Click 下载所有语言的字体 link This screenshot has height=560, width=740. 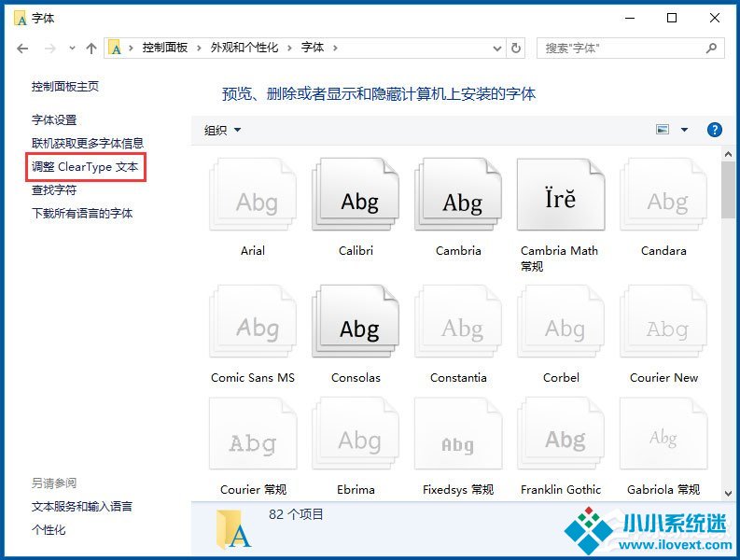tap(82, 214)
